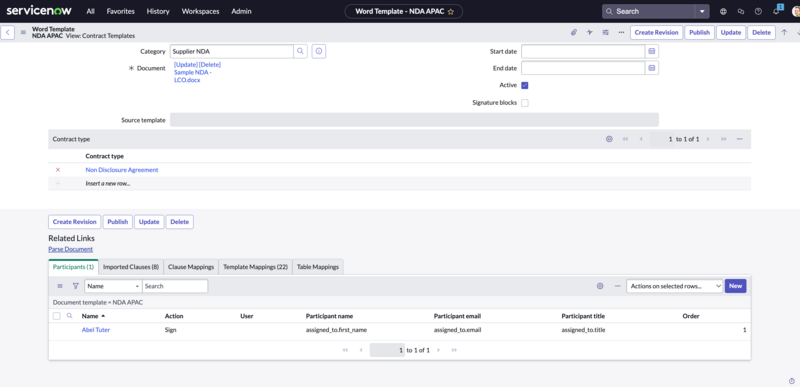This screenshot has width=800, height=387.
Task: Click Publish in the header
Action: pos(699,32)
